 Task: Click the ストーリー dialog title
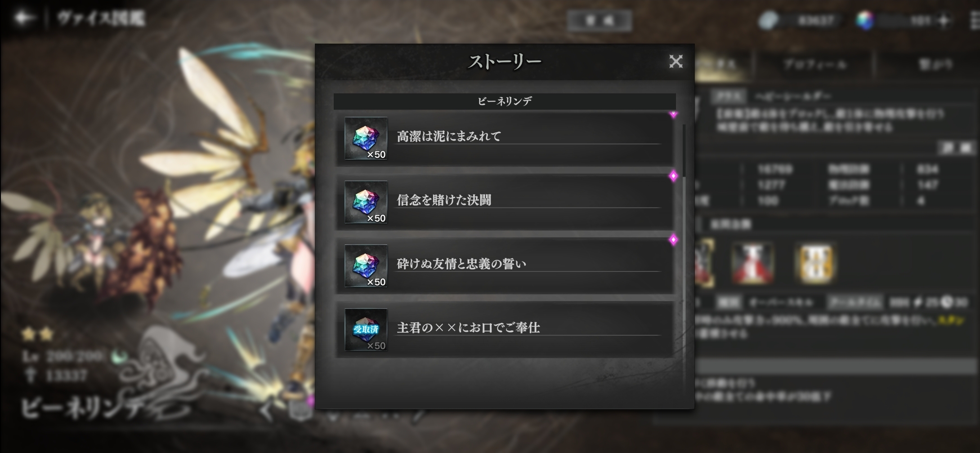[x=505, y=62]
